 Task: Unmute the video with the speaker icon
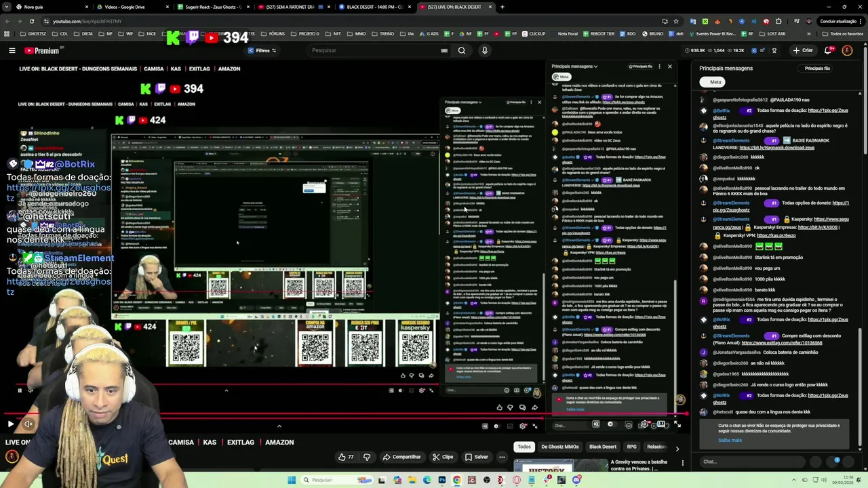point(28,424)
